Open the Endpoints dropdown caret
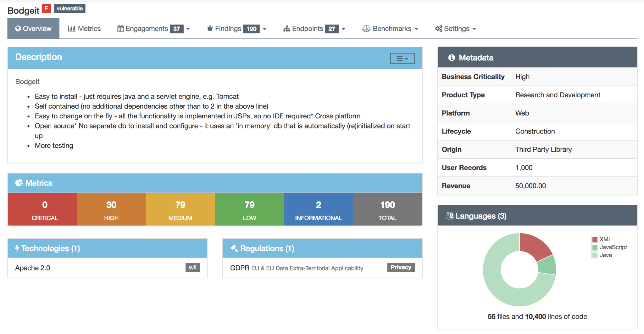The image size is (644, 334). point(344,29)
